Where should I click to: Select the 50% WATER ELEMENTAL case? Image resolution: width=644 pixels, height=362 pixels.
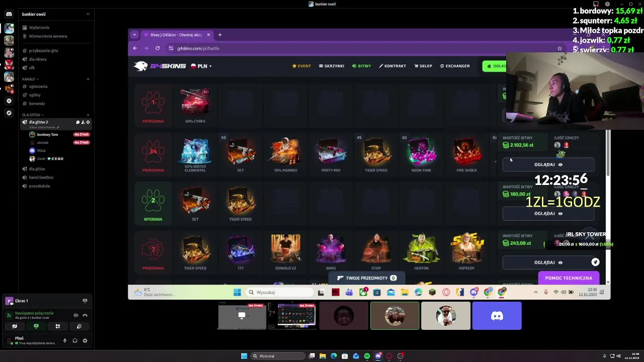pyautogui.click(x=195, y=155)
